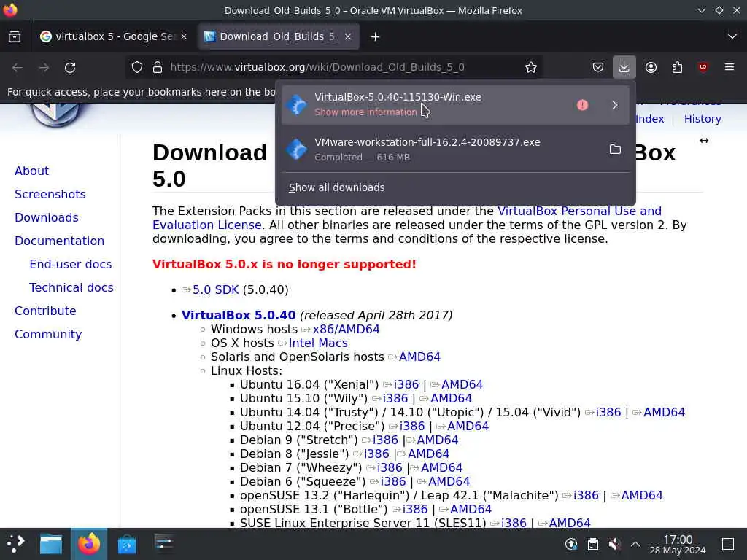This screenshot has height=560, width=747.
Task: Download Debian 9 Stretch AMD64 package
Action: 438,440
